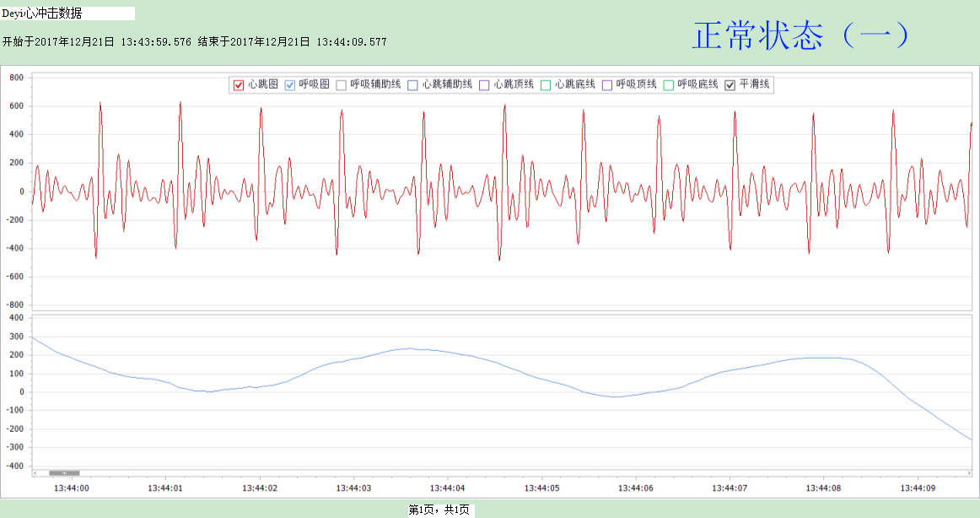Turn on the 心跳辅助线 checkbox
This screenshot has width=980, height=518.
[x=412, y=84]
